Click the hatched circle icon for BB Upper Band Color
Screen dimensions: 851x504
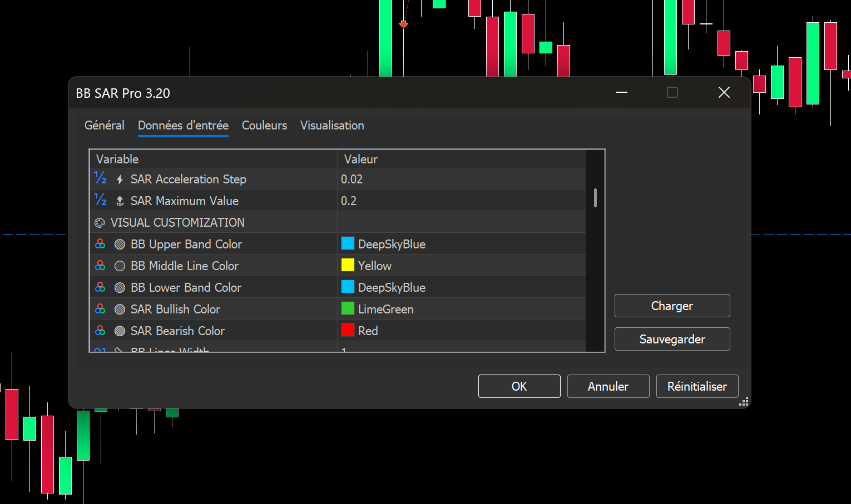(120, 244)
